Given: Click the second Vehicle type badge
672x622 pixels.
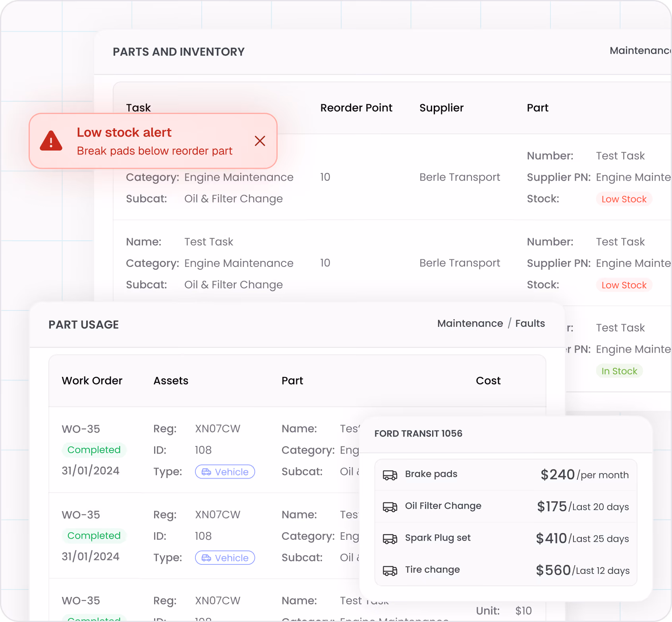Looking at the screenshot, I should click(x=225, y=558).
